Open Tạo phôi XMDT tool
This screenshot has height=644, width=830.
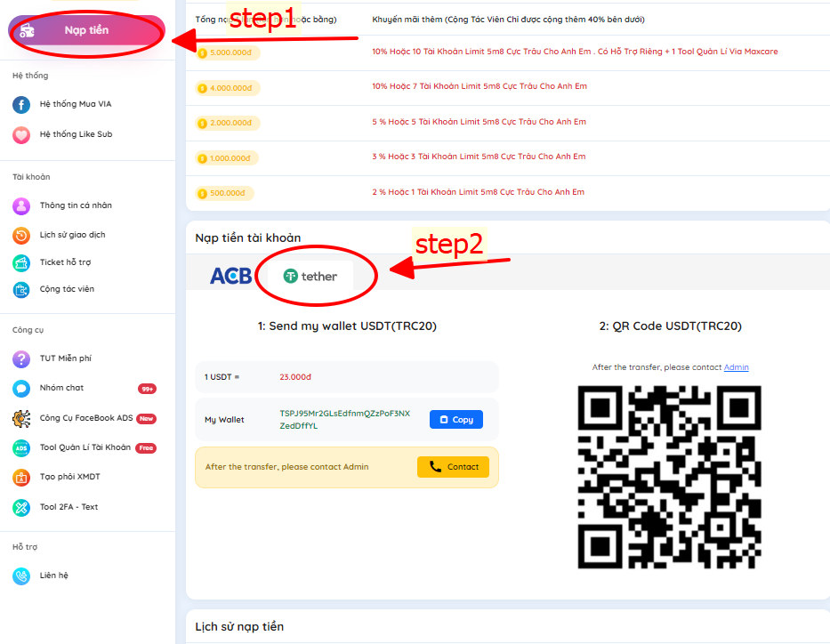click(x=70, y=477)
